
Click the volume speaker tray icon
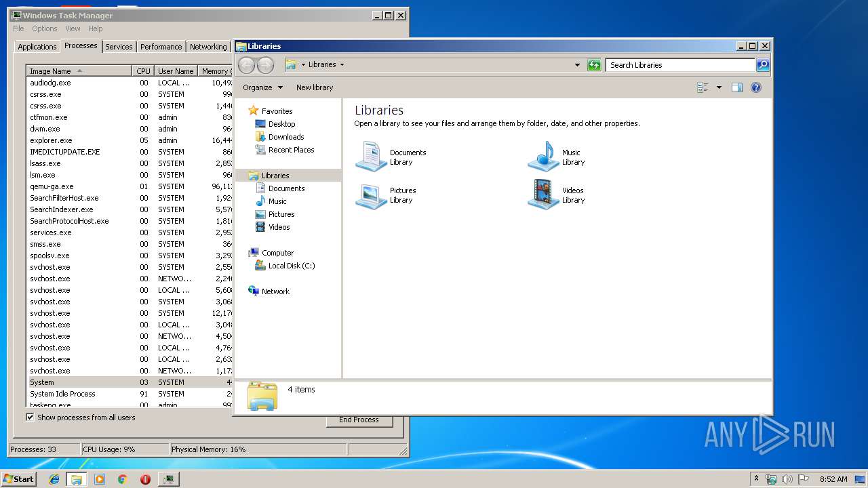click(787, 479)
